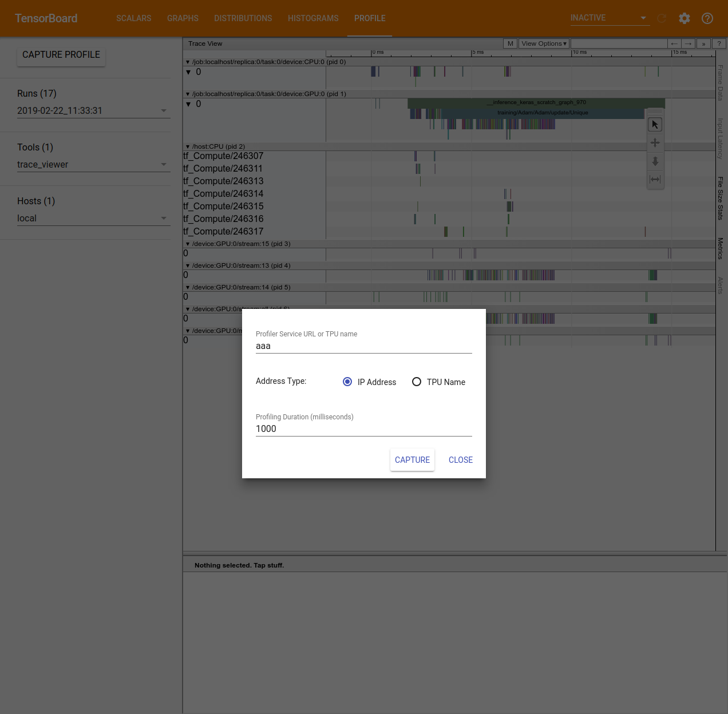Click the inference_keras_scratch_graph_970 trace slice
Screen dimensions: 728x714
click(536, 103)
